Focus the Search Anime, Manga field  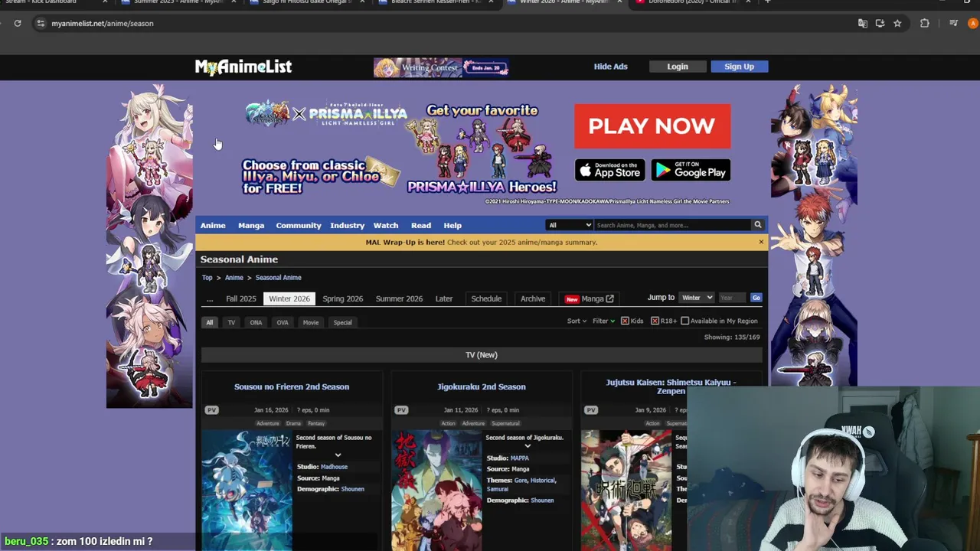coord(672,225)
